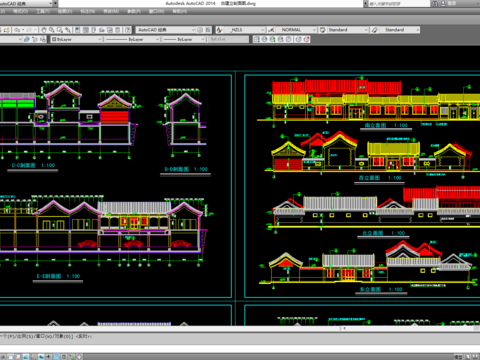Image resolution: width=480 pixels, height=360 pixels.
Task: Click the keyword search input field
Action: 399,4
